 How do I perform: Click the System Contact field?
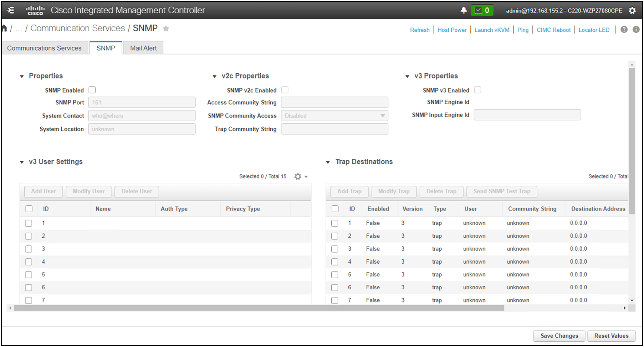point(142,116)
